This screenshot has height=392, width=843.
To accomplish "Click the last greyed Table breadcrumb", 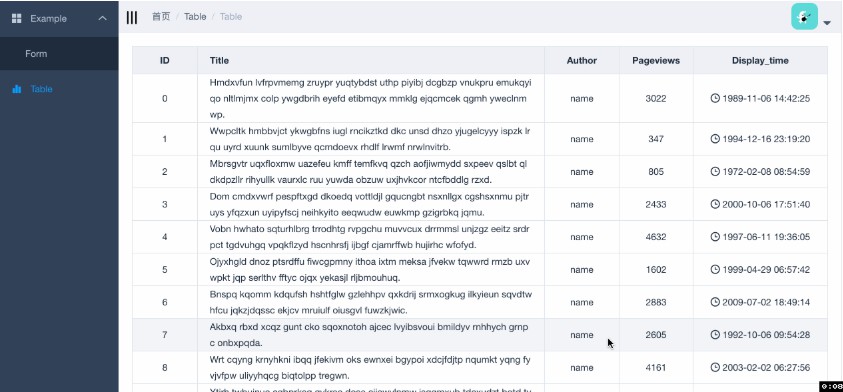I will click(x=231, y=17).
